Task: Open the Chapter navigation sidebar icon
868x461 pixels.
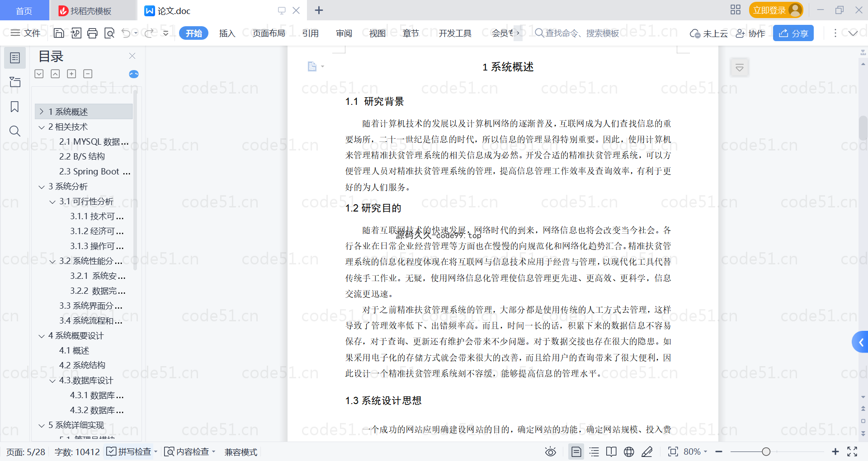Action: pyautogui.click(x=15, y=82)
